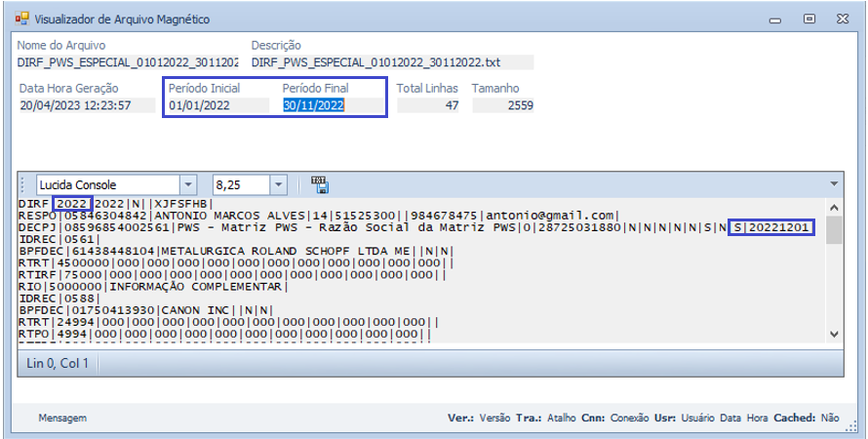Screen dimensions: 868x439
Task: Expand the Lucida Console font dropdown
Action: (x=188, y=185)
